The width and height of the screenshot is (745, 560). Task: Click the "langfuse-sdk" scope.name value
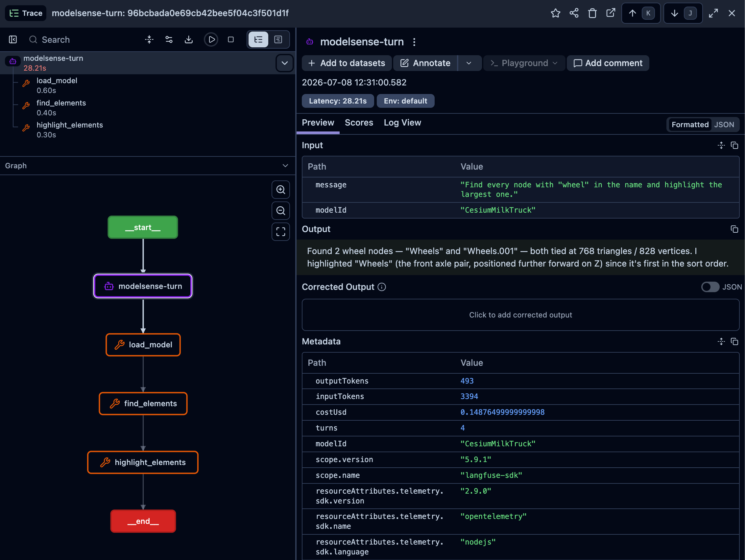tap(491, 475)
